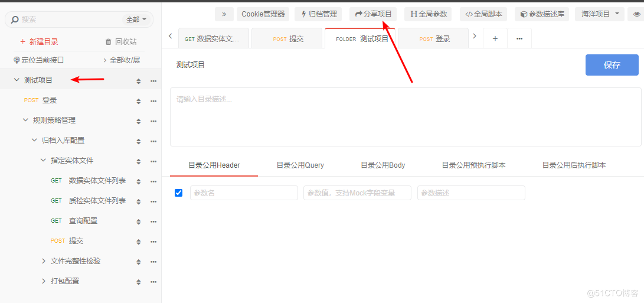Select the 目录公用预执行脚本 tab

click(473, 165)
